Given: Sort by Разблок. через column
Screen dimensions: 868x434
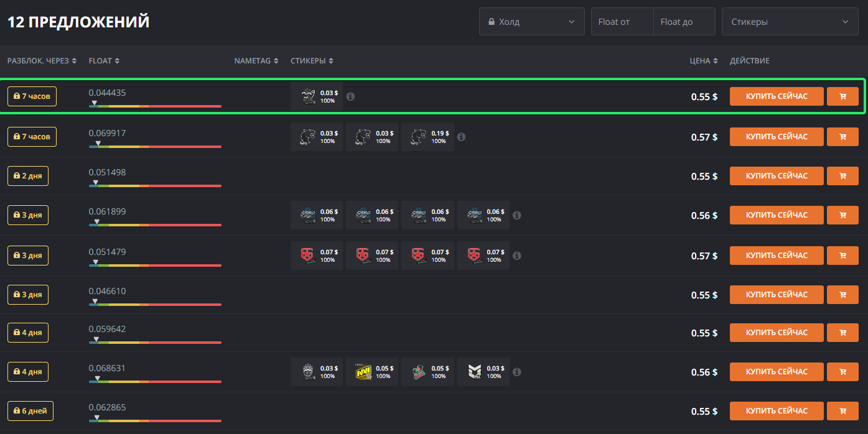Looking at the screenshot, I should [42, 61].
